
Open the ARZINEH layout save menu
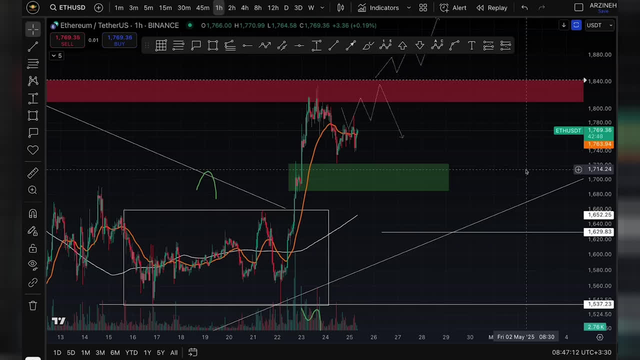click(603, 7)
